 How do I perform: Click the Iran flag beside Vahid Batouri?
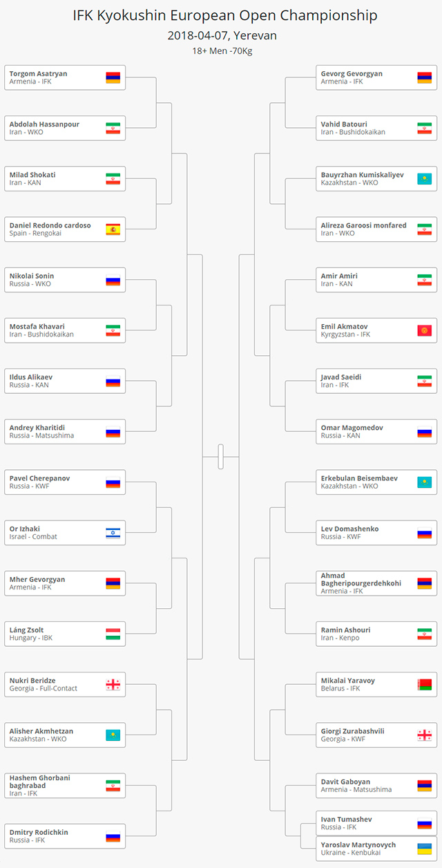tap(425, 128)
